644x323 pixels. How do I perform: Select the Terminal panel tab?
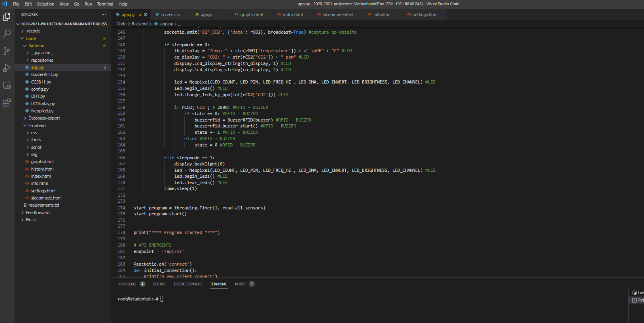point(218,284)
